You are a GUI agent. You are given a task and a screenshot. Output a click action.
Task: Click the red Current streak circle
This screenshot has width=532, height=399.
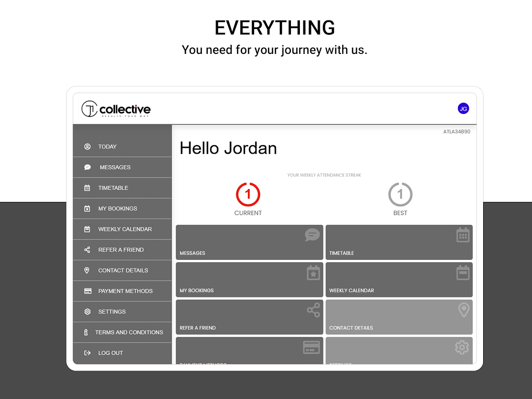pos(248,194)
